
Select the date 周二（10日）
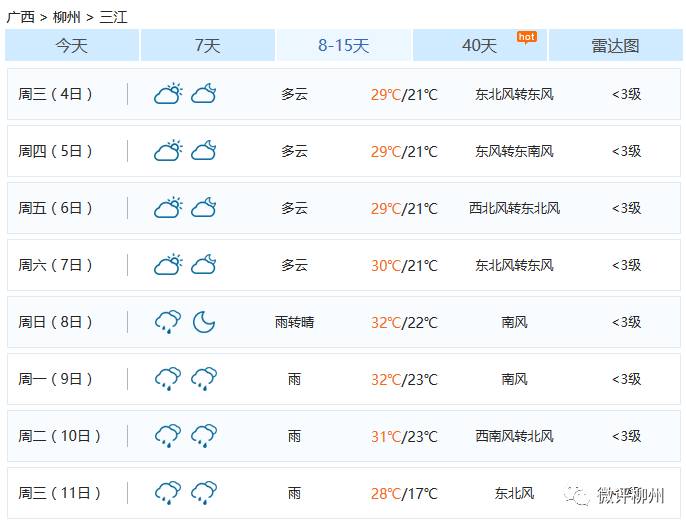60,436
